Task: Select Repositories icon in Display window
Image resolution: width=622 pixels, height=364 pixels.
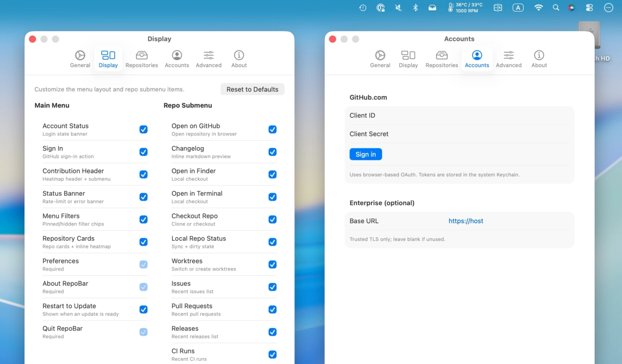Action: 141,55
